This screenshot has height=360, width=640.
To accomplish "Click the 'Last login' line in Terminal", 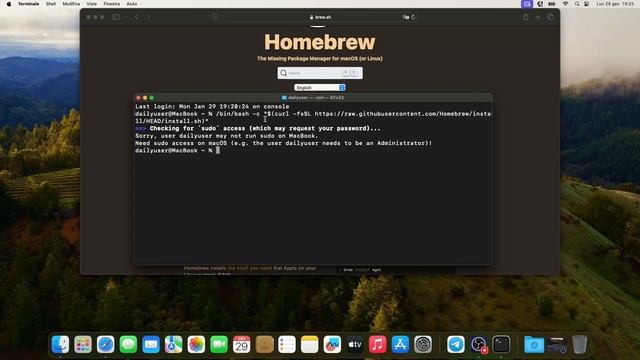I will (212, 107).
